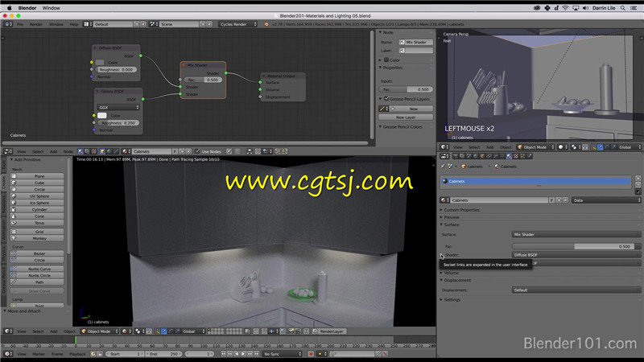This screenshot has height=362, width=644.
Task: Open the Help menu
Action: pyautogui.click(x=73, y=24)
